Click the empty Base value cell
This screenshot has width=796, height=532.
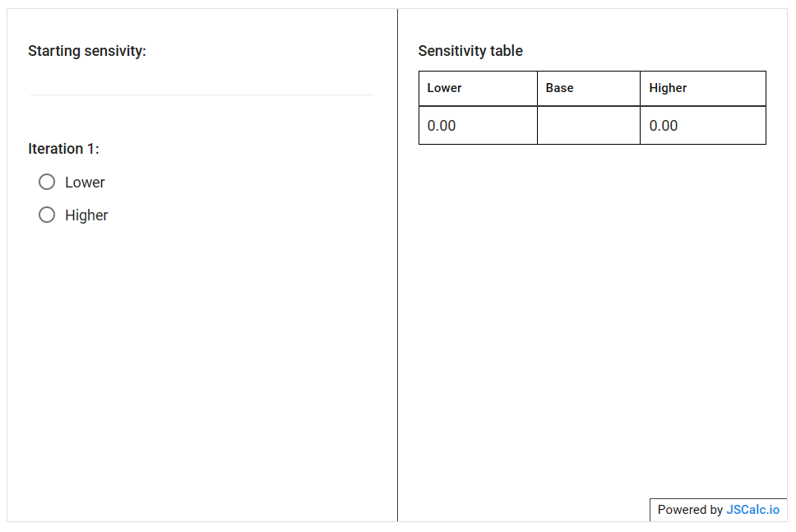point(589,125)
